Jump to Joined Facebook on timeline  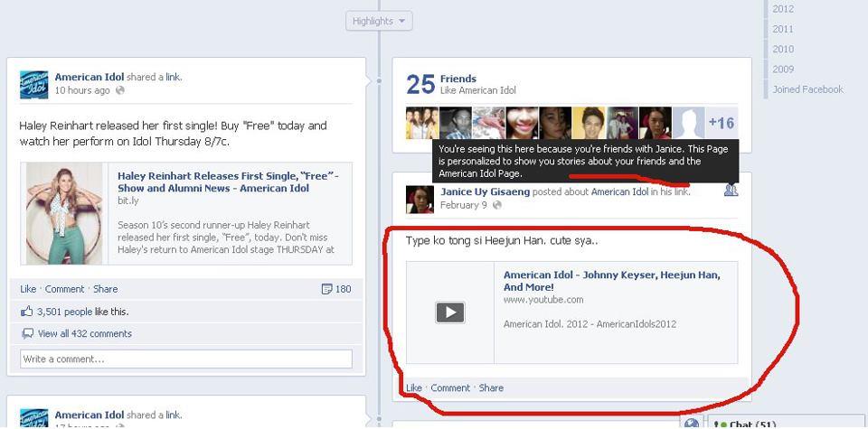tap(807, 89)
